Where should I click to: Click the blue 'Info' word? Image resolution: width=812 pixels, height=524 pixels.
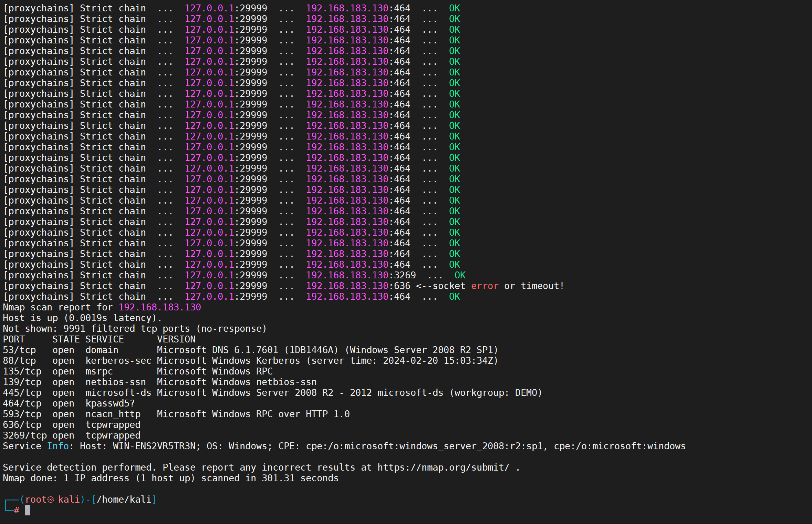(58, 446)
